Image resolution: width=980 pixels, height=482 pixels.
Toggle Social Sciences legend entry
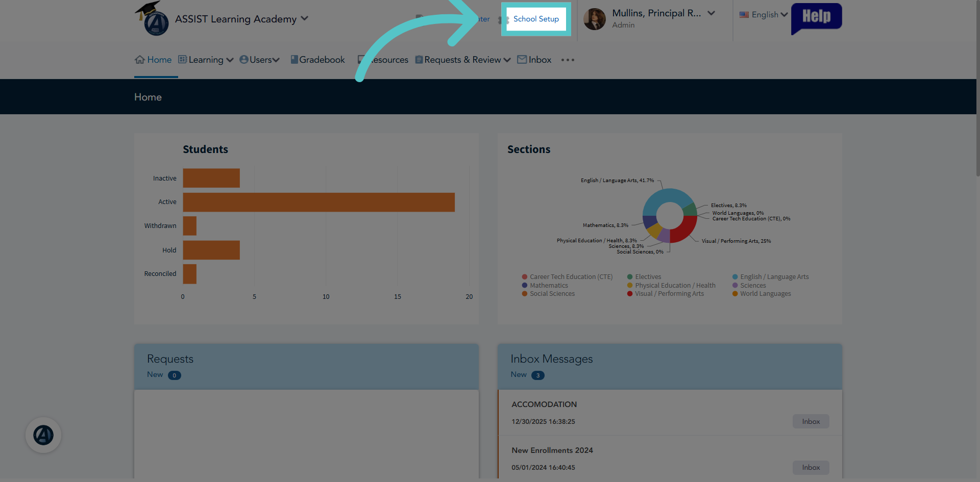click(548, 294)
